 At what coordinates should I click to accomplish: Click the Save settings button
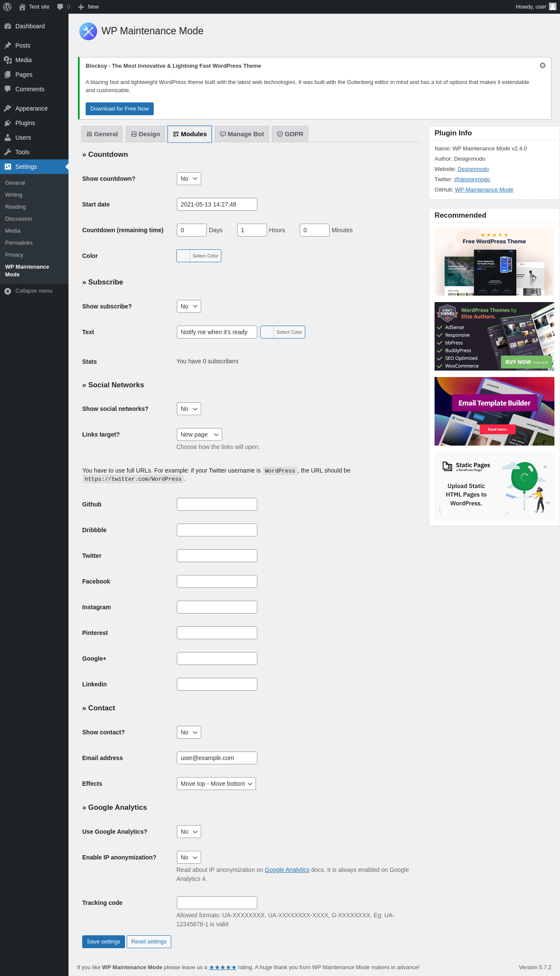tap(104, 942)
